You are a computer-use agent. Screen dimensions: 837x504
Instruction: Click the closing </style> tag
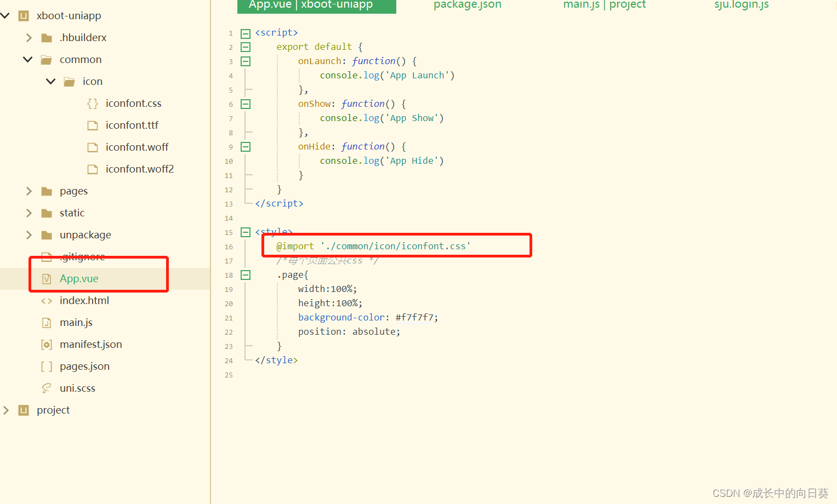point(276,360)
